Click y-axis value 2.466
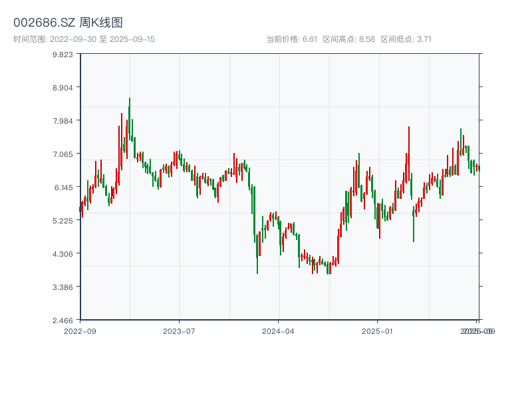 [x=63, y=321]
